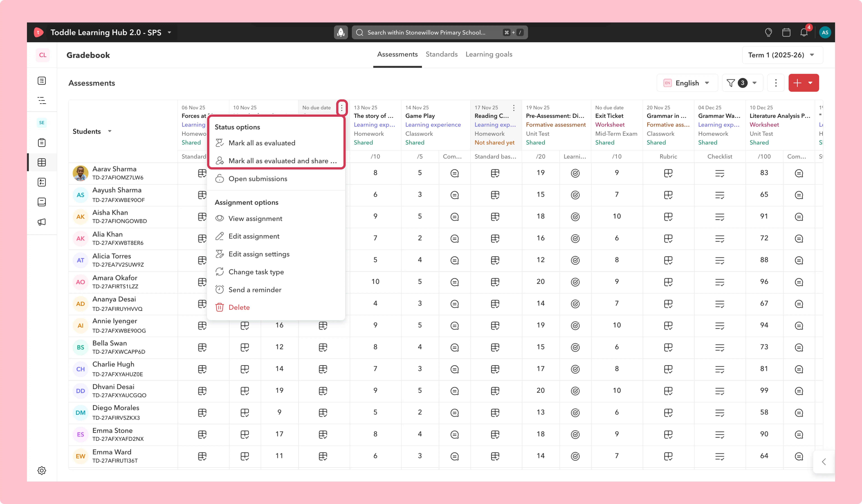This screenshot has height=504, width=862.
Task: Open the English subject dropdown
Action: tap(687, 83)
